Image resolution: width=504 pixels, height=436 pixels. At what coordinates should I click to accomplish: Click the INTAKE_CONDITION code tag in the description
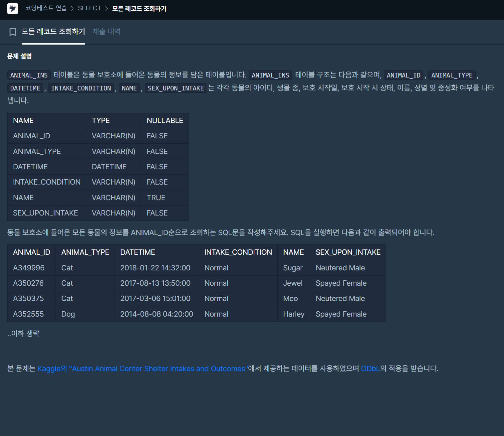point(81,88)
